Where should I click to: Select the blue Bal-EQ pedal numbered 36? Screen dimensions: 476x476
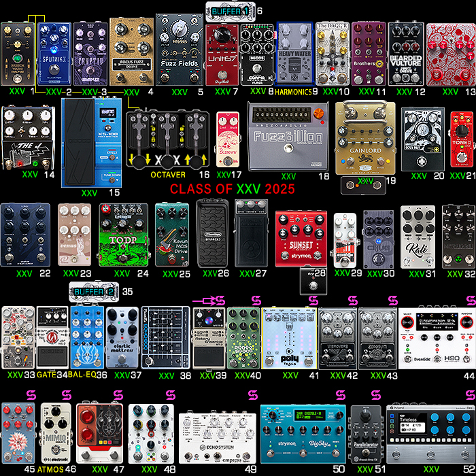[x=87, y=337]
